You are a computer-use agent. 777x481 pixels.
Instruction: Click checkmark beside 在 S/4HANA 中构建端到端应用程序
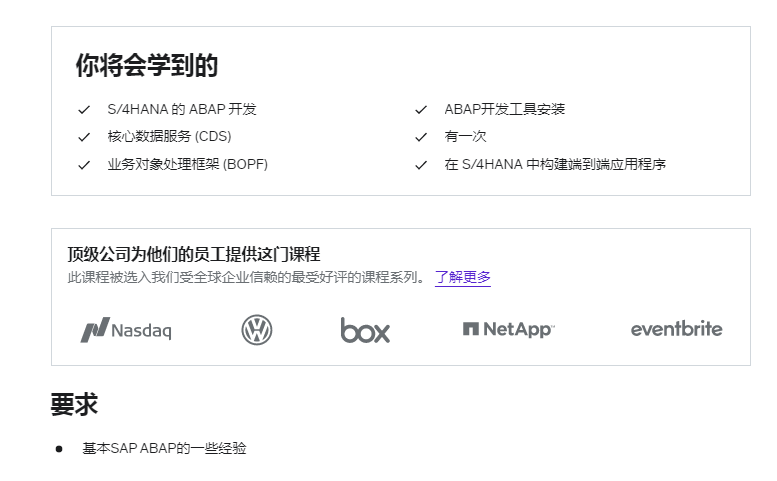click(x=421, y=165)
